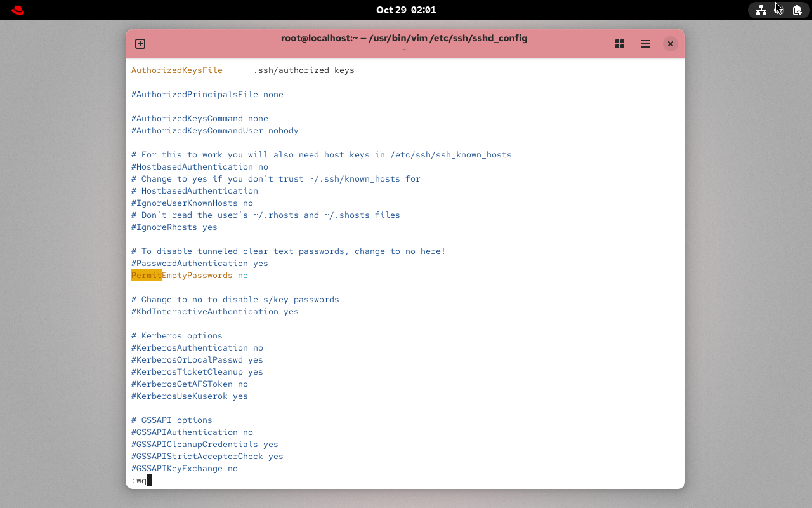
Task: Place cursor on highlighted PermitEmptyPasswords text
Action: click(147, 275)
